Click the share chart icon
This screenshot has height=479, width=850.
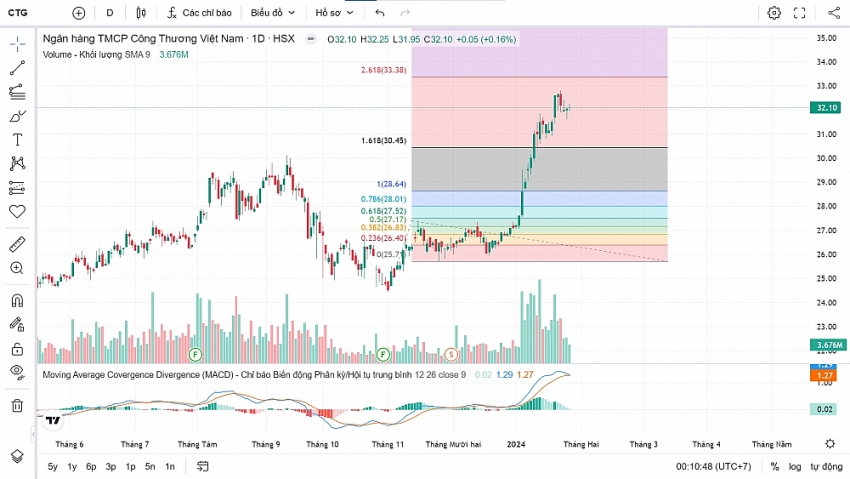(834, 12)
